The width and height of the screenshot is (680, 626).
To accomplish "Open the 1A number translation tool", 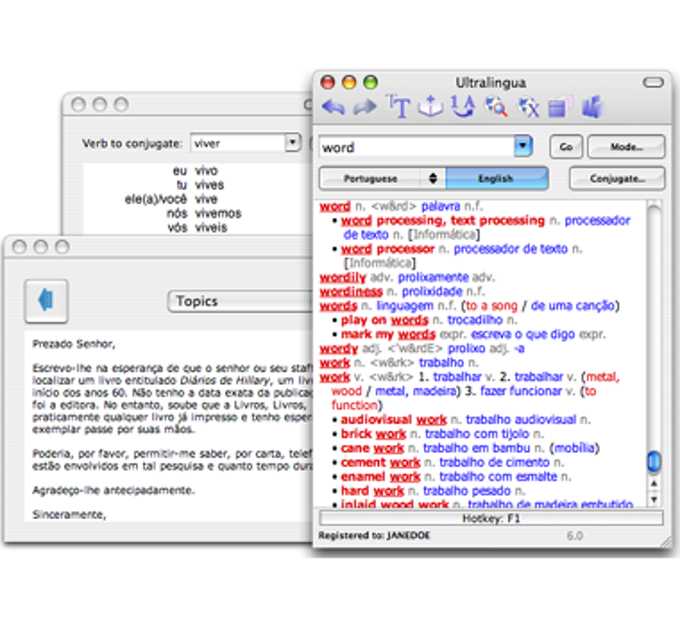I will click(x=463, y=106).
